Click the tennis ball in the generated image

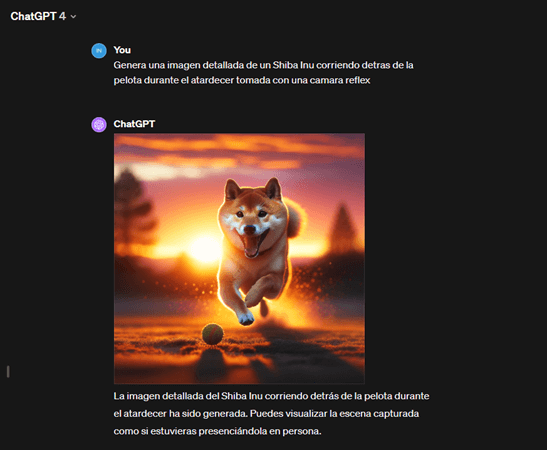tap(212, 334)
